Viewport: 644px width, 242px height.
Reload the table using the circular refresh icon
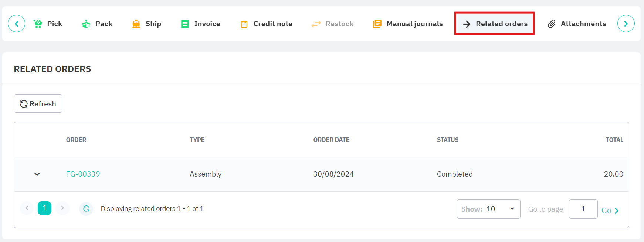(86, 209)
